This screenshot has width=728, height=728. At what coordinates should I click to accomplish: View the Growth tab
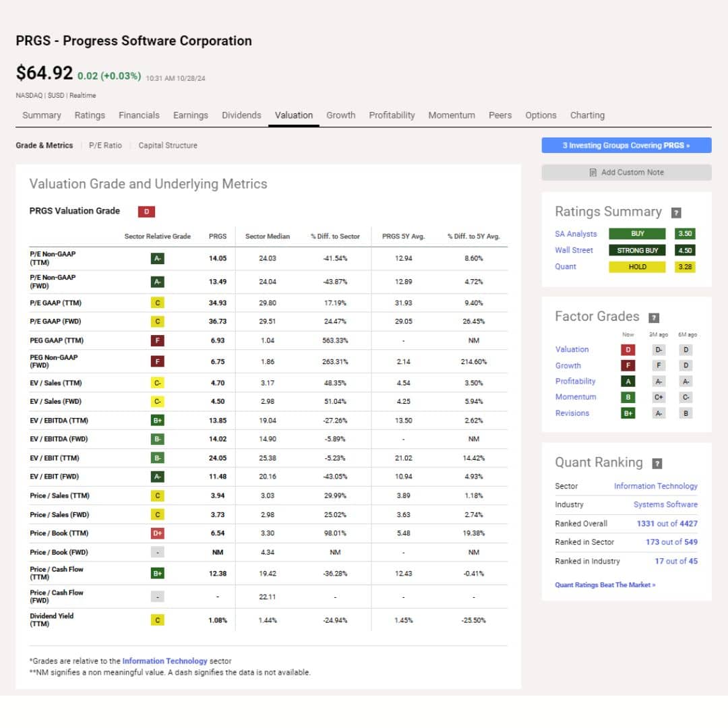[341, 115]
